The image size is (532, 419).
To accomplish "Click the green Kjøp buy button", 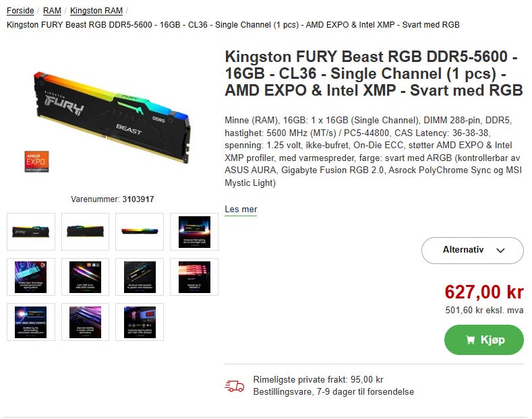I will (484, 340).
